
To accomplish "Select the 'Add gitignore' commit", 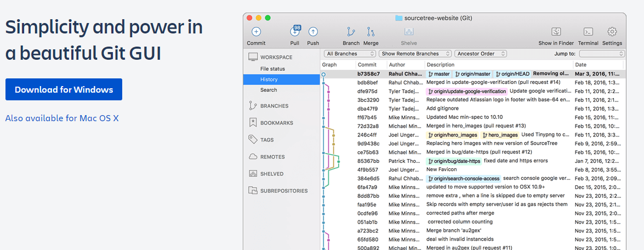I will click(473, 109).
